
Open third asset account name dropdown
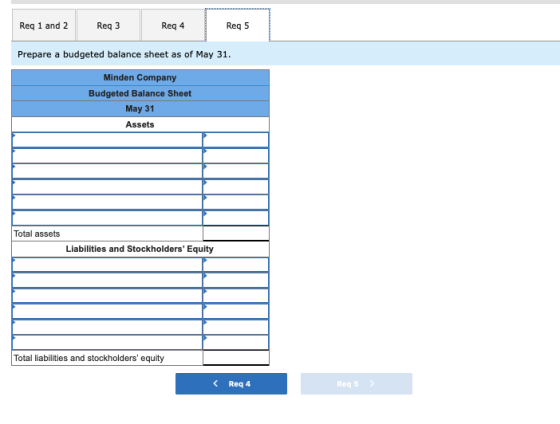107,171
